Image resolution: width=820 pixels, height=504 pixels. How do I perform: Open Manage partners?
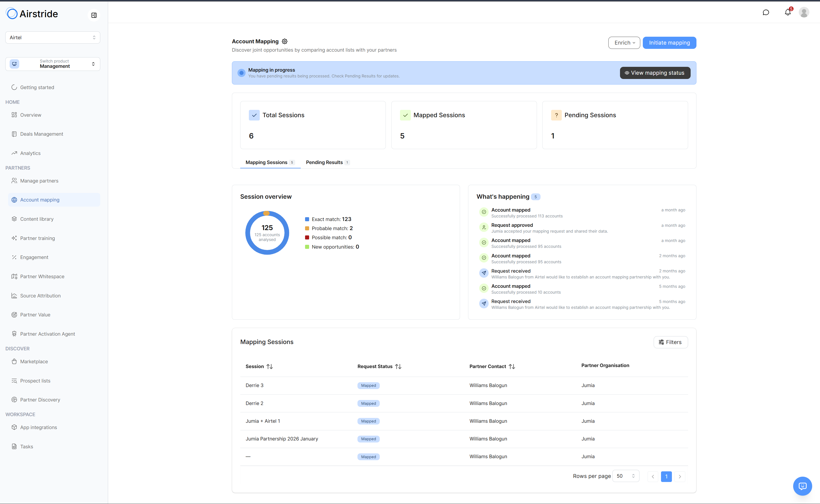click(54, 181)
